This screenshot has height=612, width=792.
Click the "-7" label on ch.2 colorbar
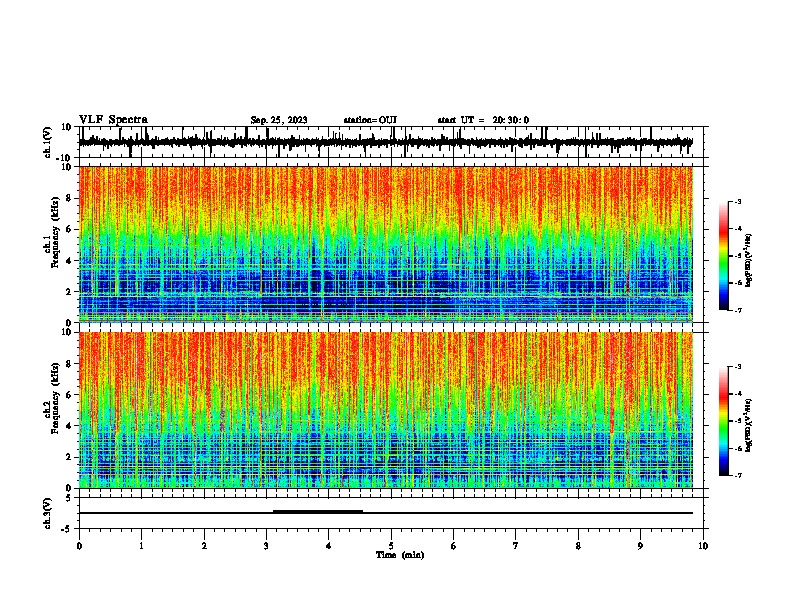coord(738,475)
